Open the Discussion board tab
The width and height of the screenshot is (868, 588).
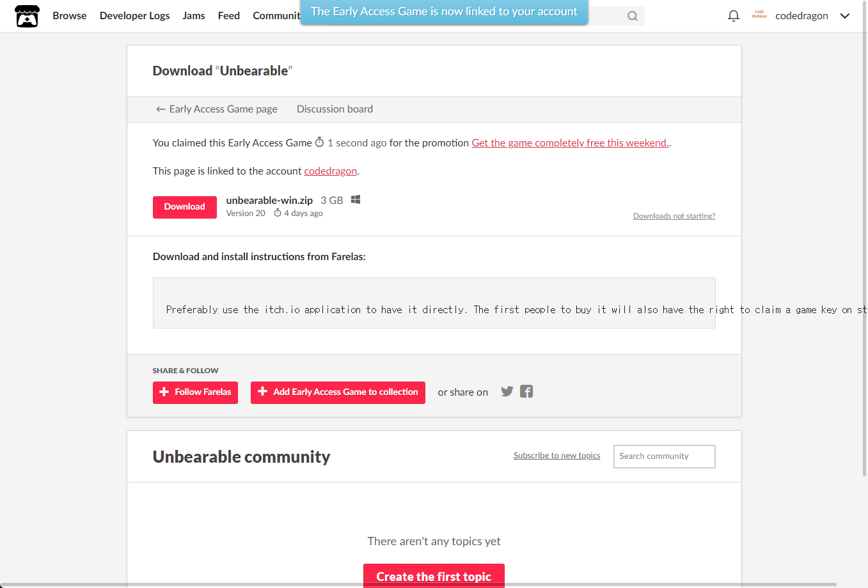[335, 109]
